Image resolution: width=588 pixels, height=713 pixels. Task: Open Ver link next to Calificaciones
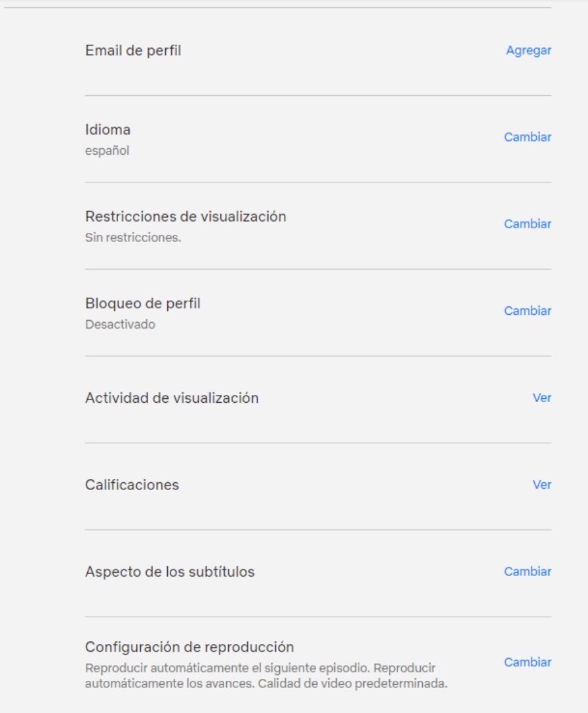[x=542, y=485]
